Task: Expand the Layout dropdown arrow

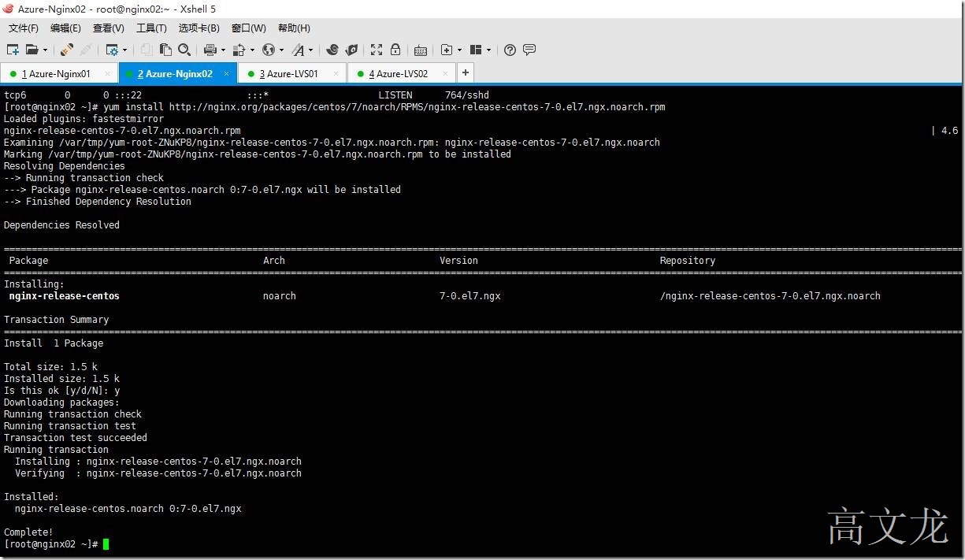Action: 488,50
